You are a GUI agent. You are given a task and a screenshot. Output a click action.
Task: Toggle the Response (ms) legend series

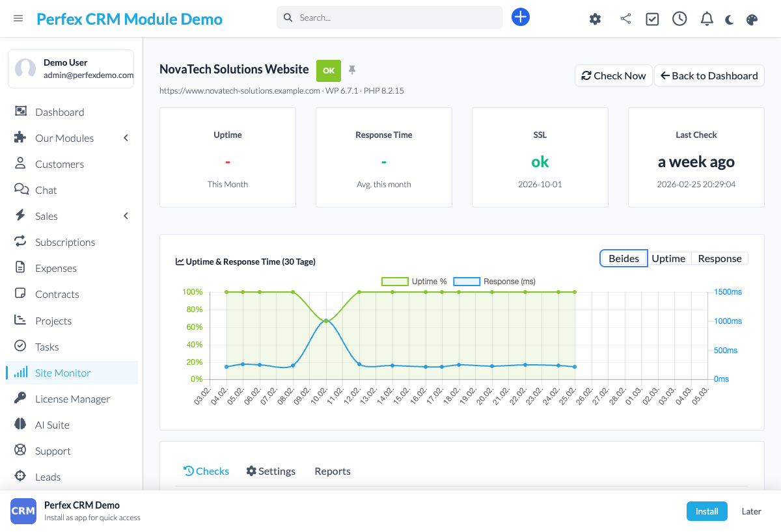pos(494,282)
